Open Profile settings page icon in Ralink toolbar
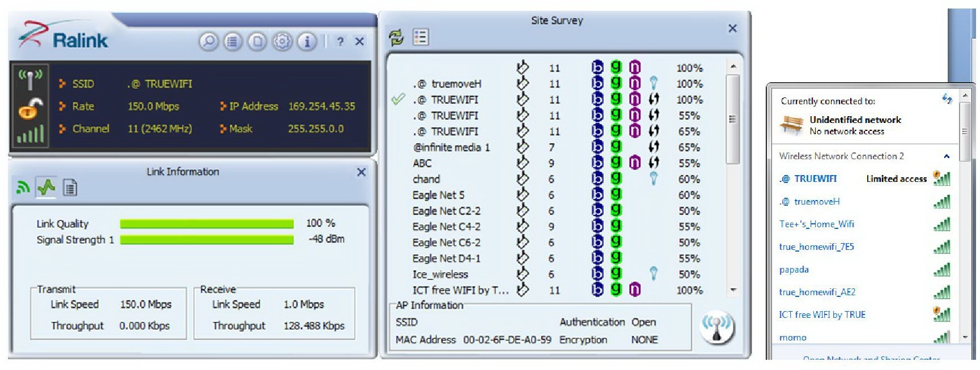This screenshot has height=370, width=980. [257, 41]
